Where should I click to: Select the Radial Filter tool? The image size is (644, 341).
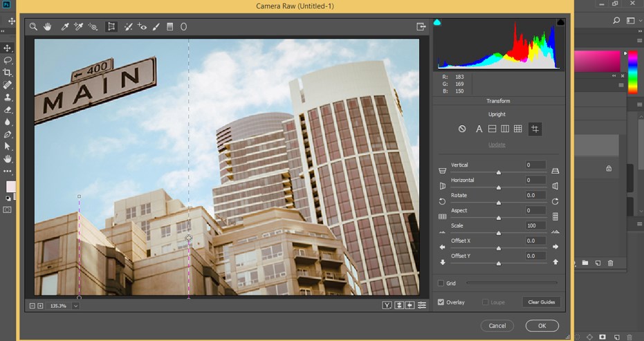point(184,27)
